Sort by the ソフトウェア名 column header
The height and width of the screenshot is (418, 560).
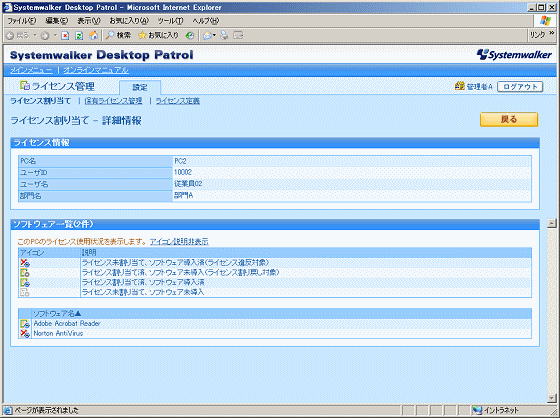pyautogui.click(x=57, y=314)
